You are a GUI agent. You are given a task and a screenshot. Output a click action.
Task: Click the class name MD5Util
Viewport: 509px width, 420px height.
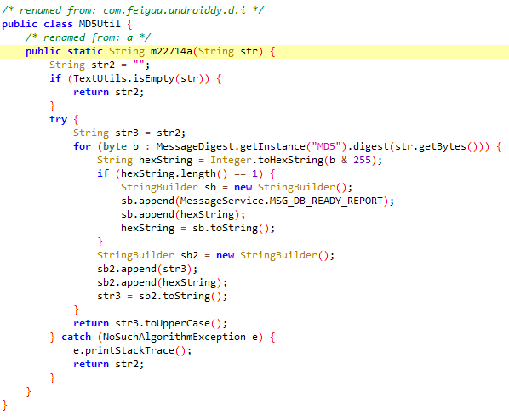100,24
